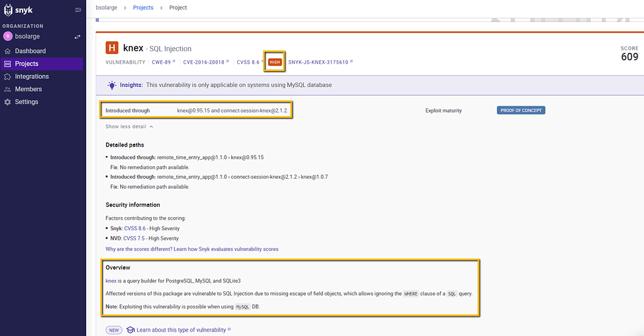Image resolution: width=644 pixels, height=336 pixels.
Task: Click the Insights lightbulb icon
Action: [112, 85]
